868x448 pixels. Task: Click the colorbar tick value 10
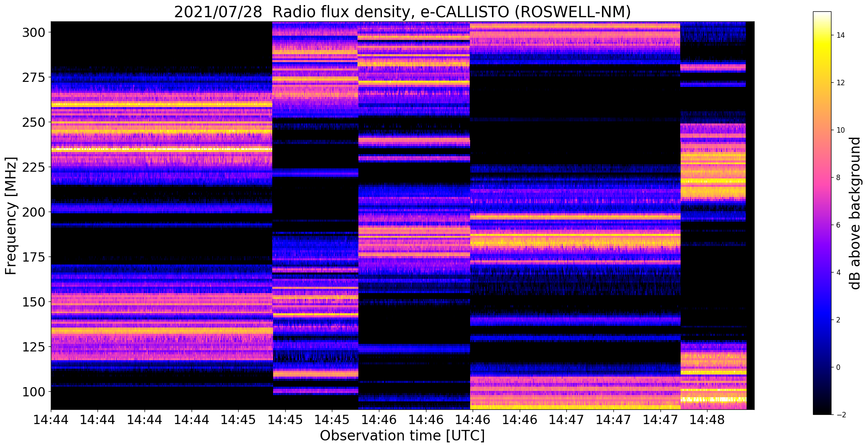pyautogui.click(x=841, y=130)
